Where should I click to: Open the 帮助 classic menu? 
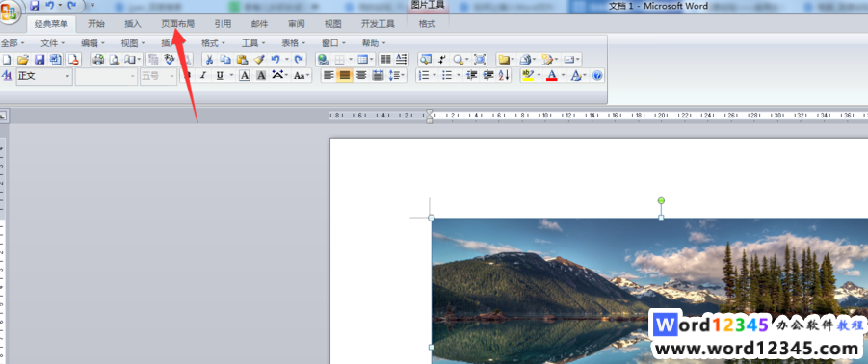374,42
